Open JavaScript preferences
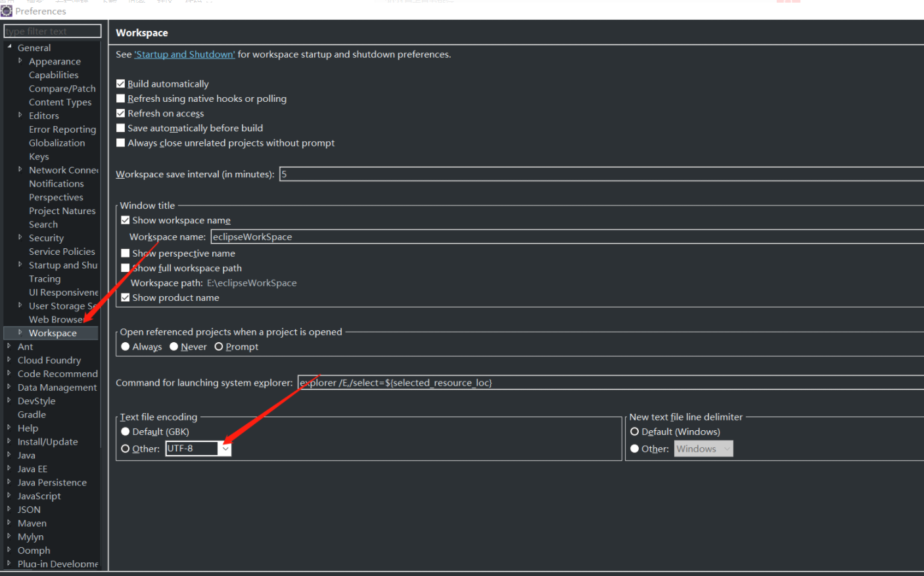Screen dimensions: 924x576 pyautogui.click(x=39, y=496)
